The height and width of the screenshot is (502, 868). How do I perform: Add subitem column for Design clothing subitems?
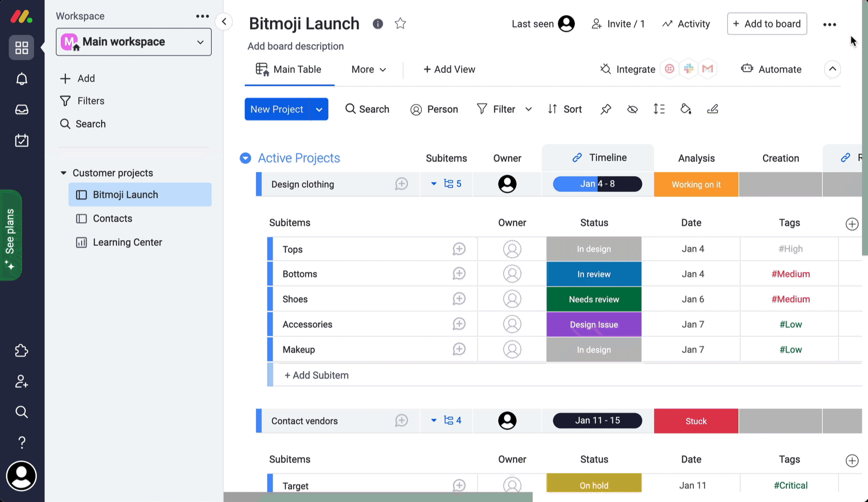coord(852,224)
